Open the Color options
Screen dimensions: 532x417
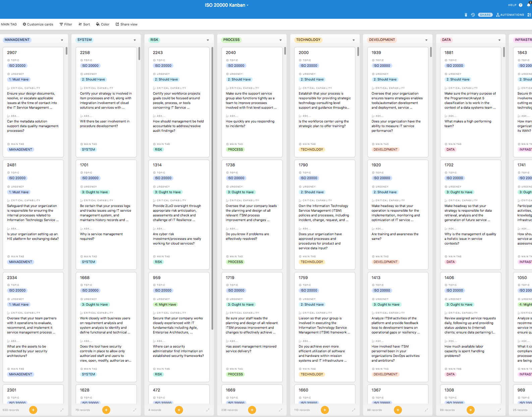coord(103,24)
